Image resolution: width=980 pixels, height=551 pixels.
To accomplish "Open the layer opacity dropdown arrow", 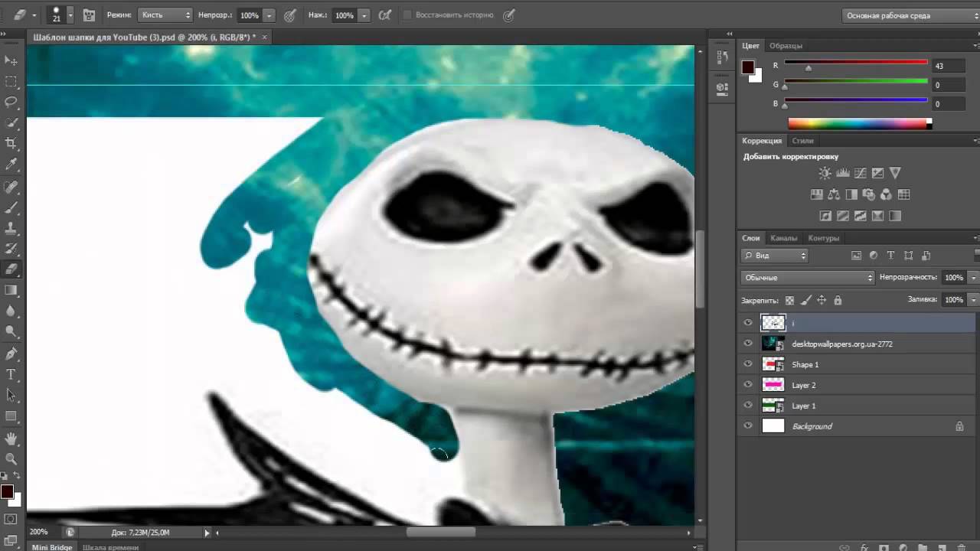I will coord(973,277).
